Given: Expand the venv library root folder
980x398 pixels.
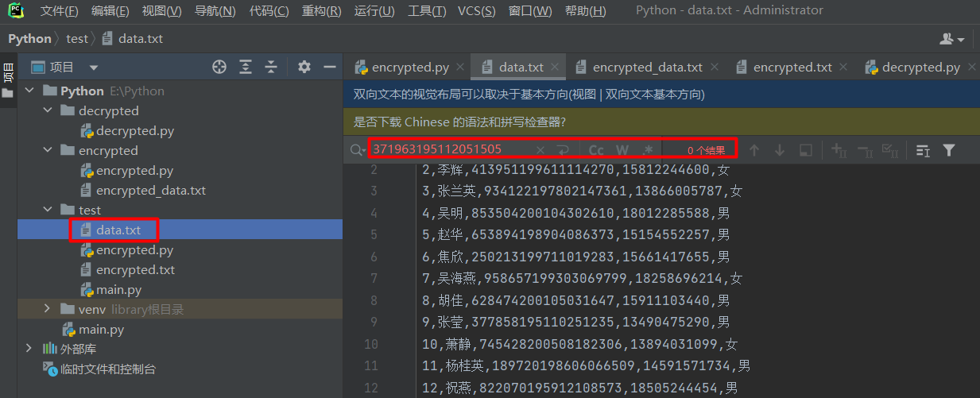Looking at the screenshot, I should (48, 309).
